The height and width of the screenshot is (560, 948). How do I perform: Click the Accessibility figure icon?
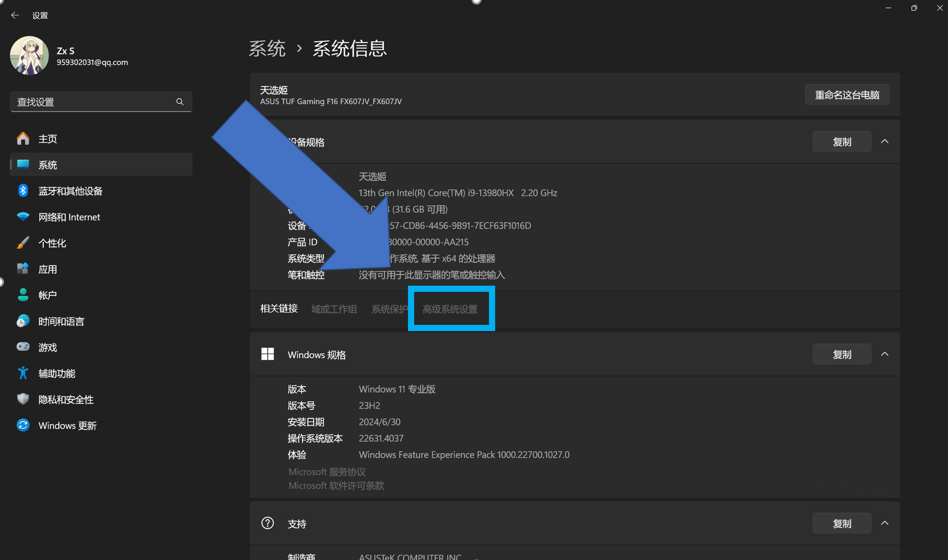point(23,373)
